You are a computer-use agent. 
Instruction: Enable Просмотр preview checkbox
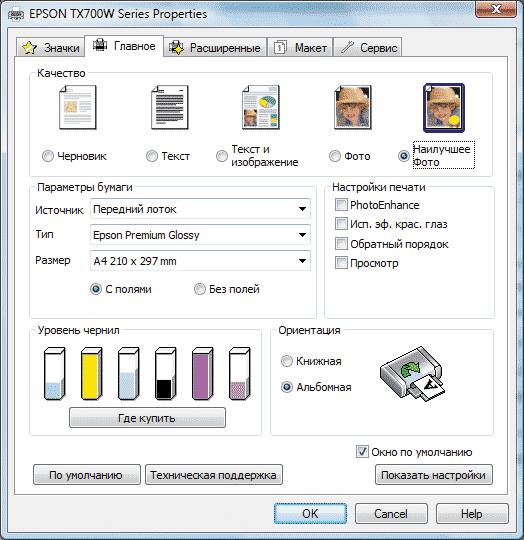(341, 263)
